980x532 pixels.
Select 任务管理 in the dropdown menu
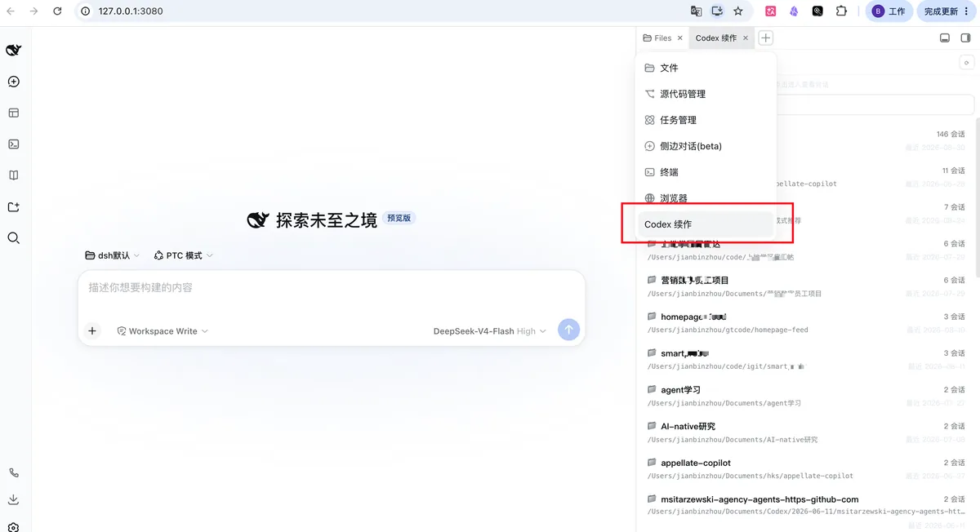tap(706, 120)
